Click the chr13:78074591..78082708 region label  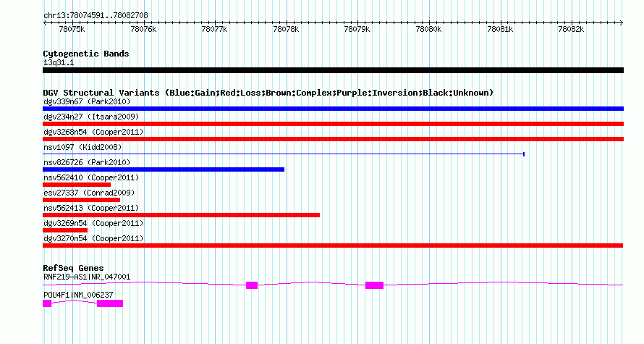[x=96, y=16]
